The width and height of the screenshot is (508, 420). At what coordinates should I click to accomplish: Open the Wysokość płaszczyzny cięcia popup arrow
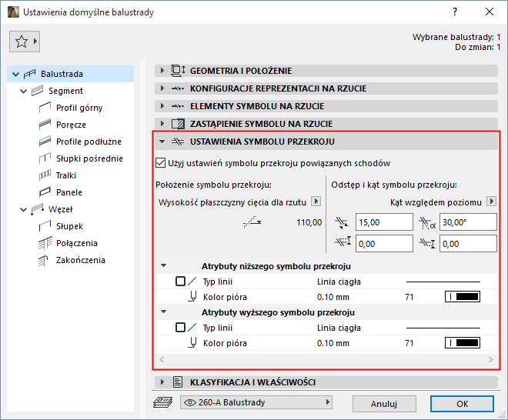pos(316,202)
